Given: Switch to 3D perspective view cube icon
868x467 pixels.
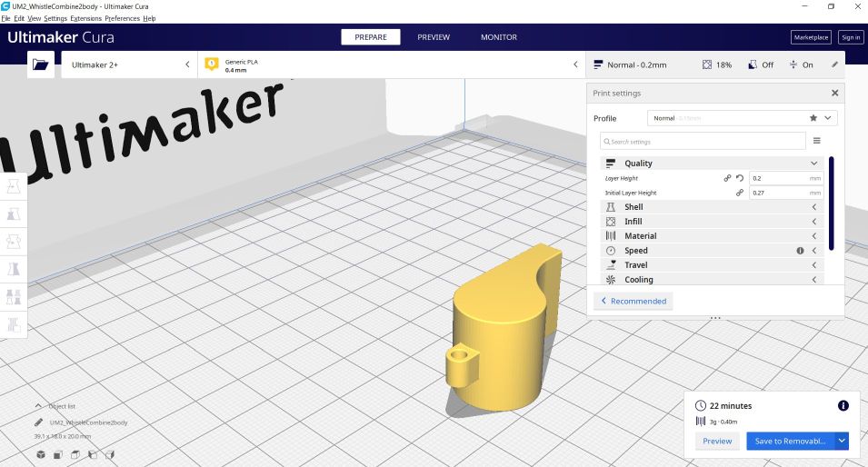Looking at the screenshot, I should [x=40, y=454].
